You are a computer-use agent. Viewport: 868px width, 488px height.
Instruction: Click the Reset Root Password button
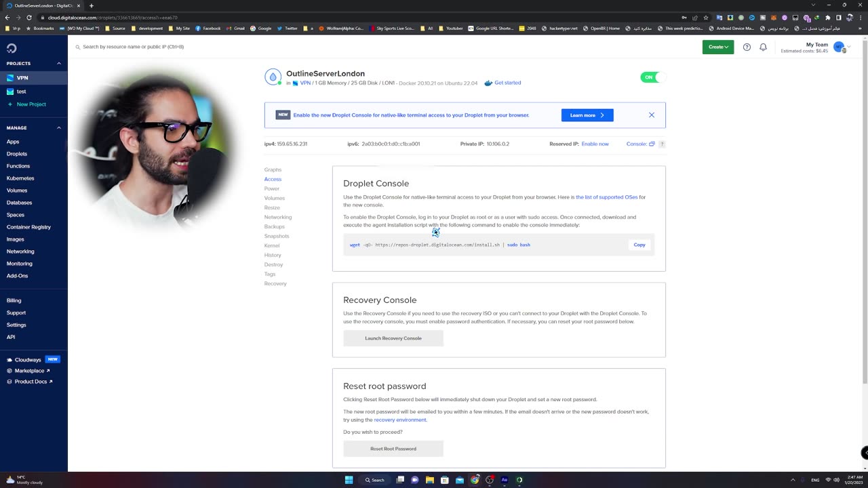click(393, 449)
